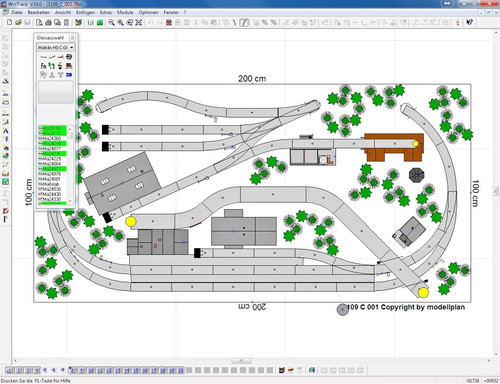Toggle layer 3 button
Screen dimensions: 500x384
[28, 370]
